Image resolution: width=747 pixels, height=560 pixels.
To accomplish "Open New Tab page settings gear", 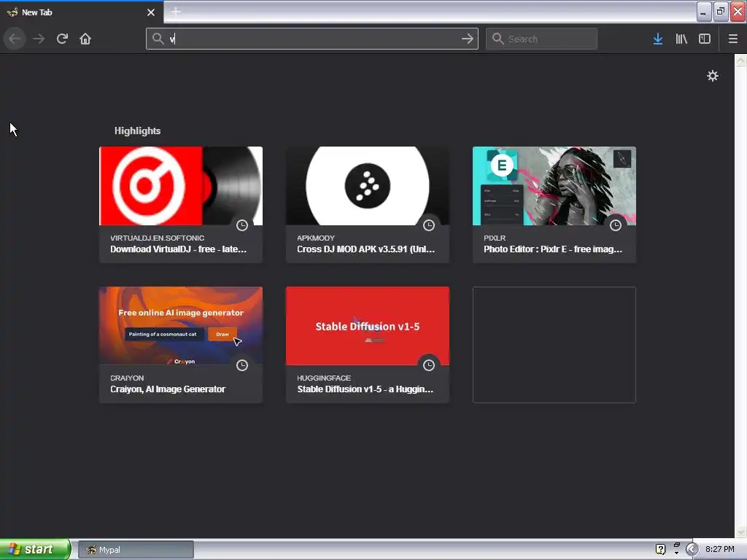I will (x=712, y=76).
